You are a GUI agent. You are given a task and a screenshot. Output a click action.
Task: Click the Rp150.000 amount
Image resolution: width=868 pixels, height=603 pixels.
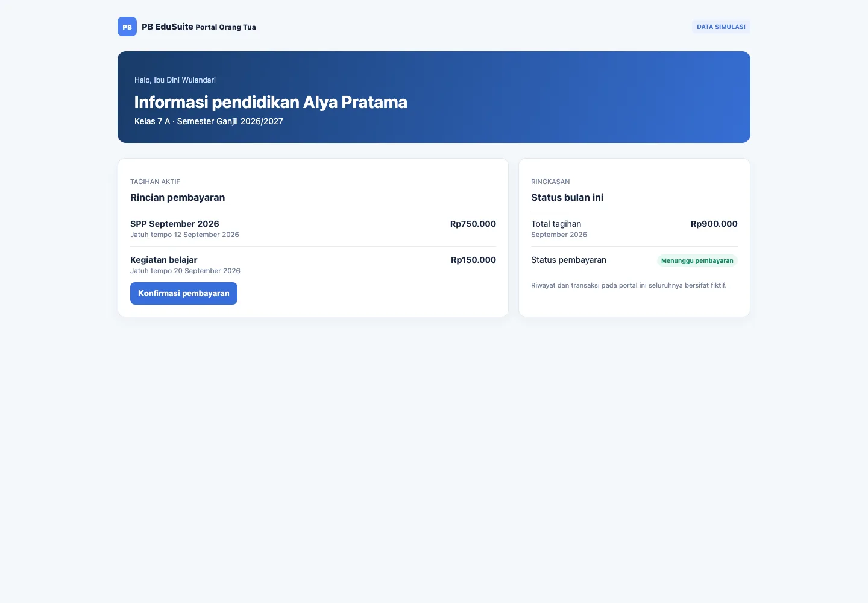pos(473,260)
